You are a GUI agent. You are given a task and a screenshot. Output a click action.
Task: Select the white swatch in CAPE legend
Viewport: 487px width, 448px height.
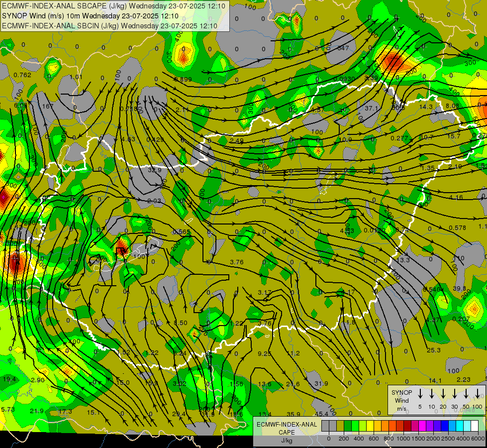475,426
